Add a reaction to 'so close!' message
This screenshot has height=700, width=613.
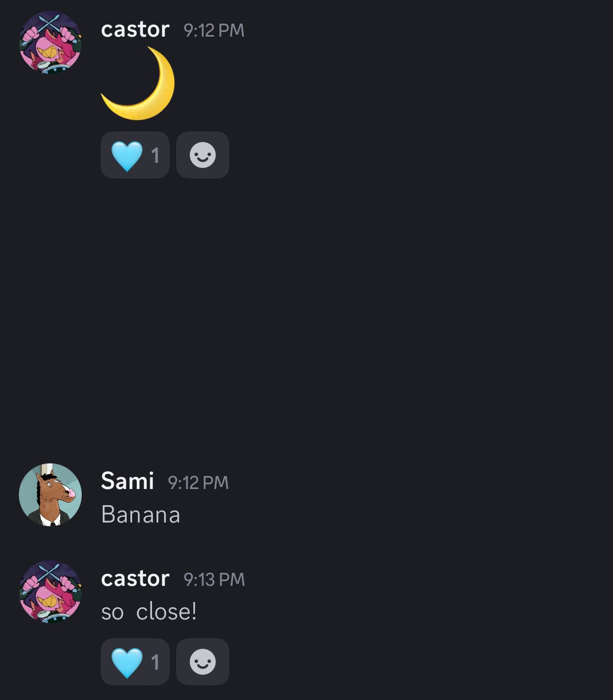click(203, 662)
